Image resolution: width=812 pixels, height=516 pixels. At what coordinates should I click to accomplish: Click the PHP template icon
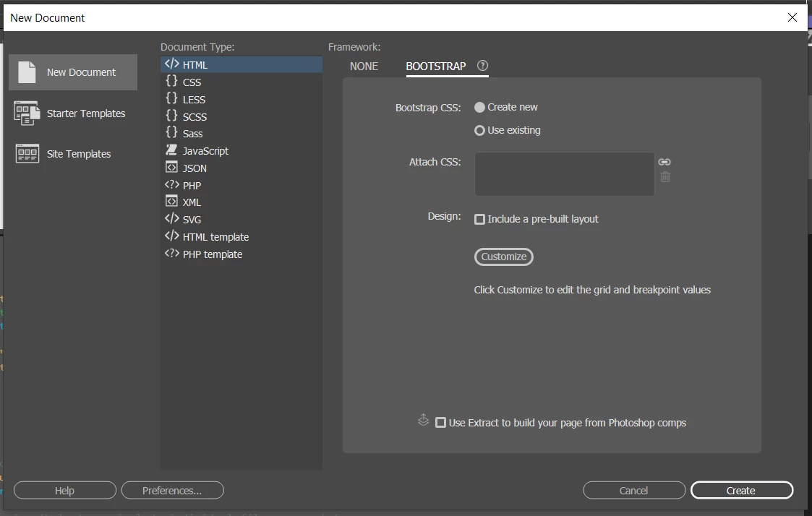click(172, 253)
